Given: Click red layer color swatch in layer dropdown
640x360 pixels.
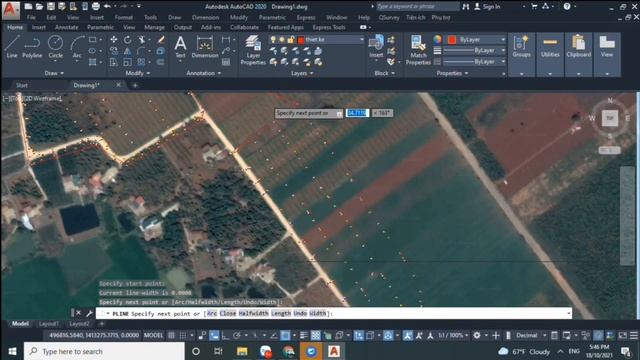Looking at the screenshot, I should pyautogui.click(x=301, y=40).
